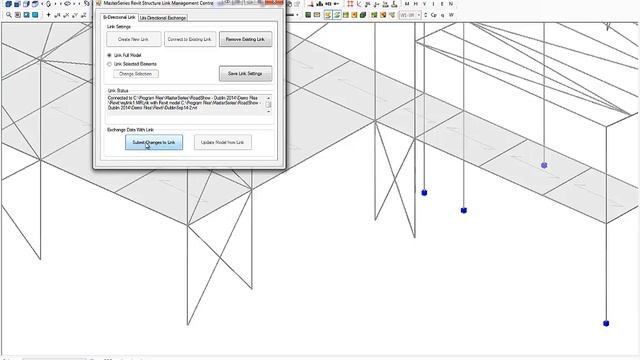Click the yellow envelope-style icon

tap(317, 15)
